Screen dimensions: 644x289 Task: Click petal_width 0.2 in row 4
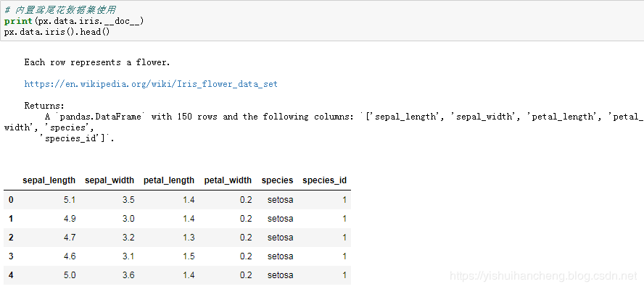click(x=246, y=275)
